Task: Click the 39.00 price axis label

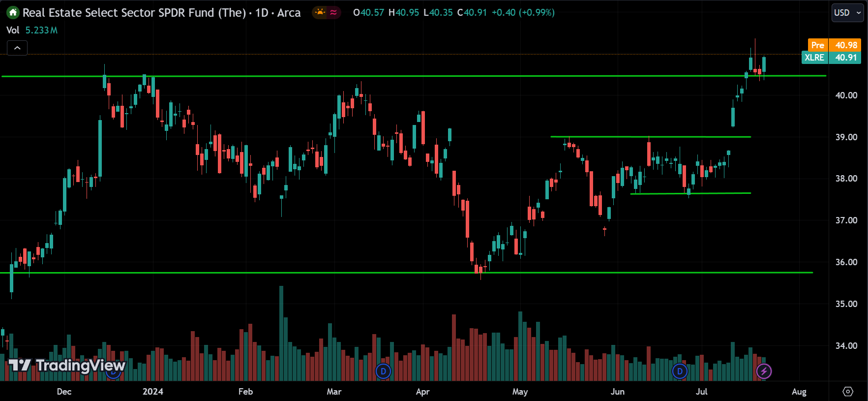Action: (846, 137)
